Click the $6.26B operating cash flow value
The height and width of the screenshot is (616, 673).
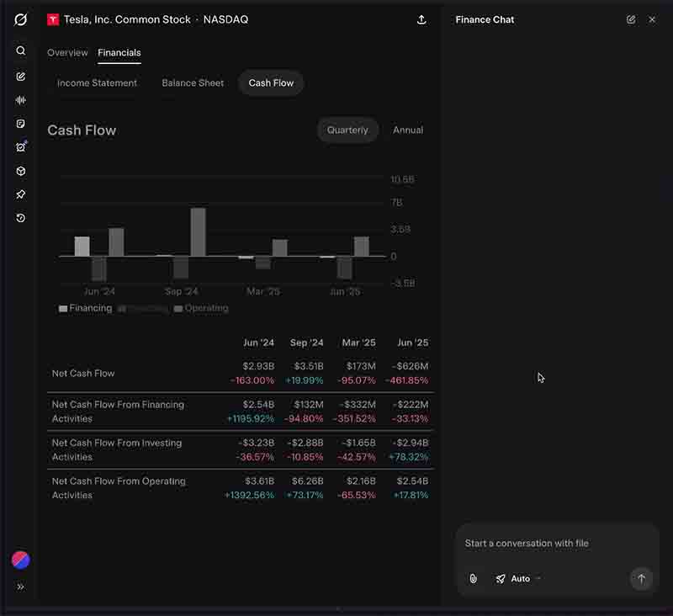(x=307, y=481)
